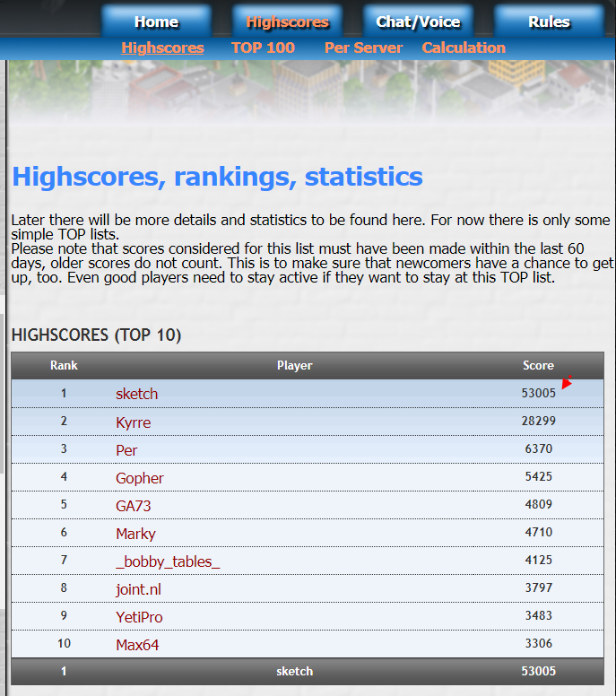Select score value 3483
616x696 pixels.
point(538,615)
